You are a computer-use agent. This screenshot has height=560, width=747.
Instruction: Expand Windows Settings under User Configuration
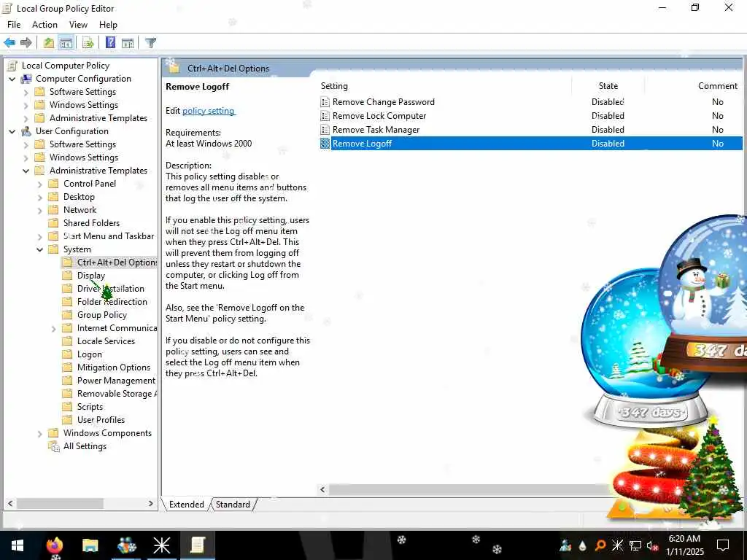pyautogui.click(x=26, y=157)
